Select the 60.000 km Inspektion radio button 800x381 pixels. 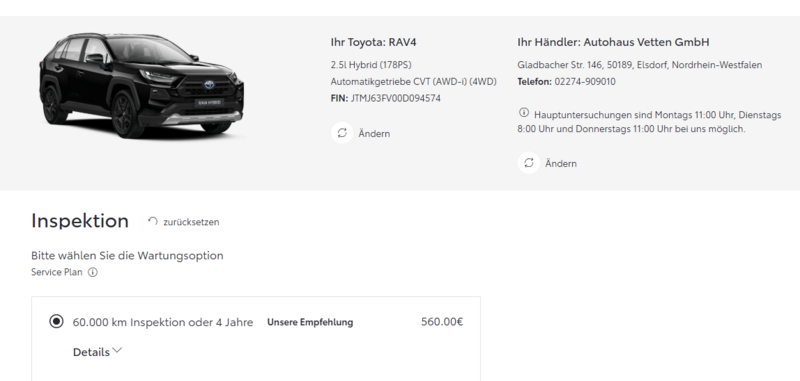(x=56, y=321)
